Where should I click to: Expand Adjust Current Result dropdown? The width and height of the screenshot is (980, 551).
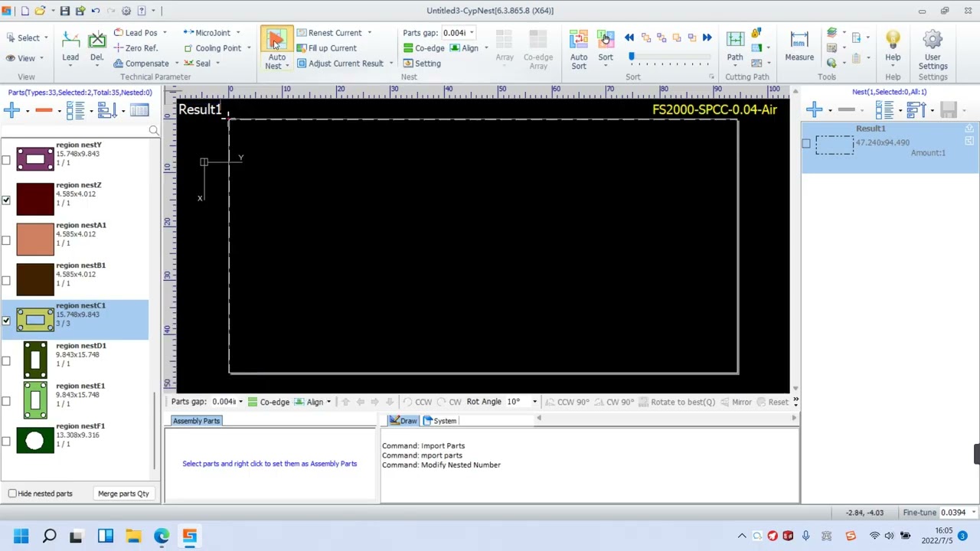coord(390,64)
